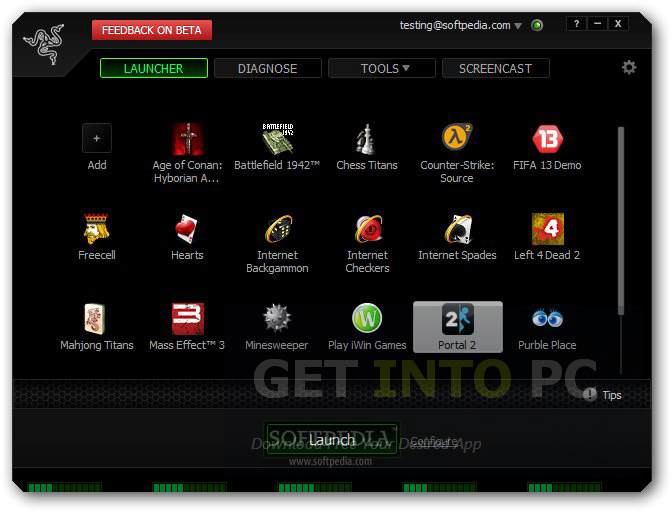Click the green online status indicator
The width and height of the screenshot is (672, 512).
pyautogui.click(x=537, y=25)
